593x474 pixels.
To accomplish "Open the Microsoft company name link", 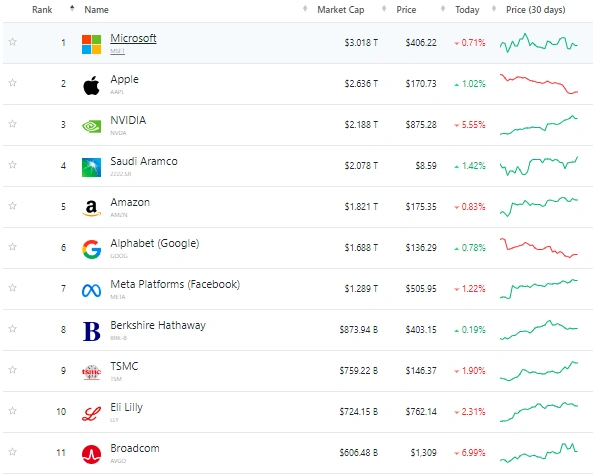I will pos(133,38).
